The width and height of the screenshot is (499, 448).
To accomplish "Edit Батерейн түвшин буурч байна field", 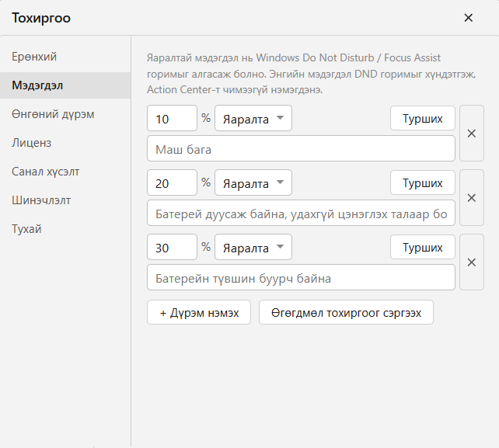I will click(301, 277).
